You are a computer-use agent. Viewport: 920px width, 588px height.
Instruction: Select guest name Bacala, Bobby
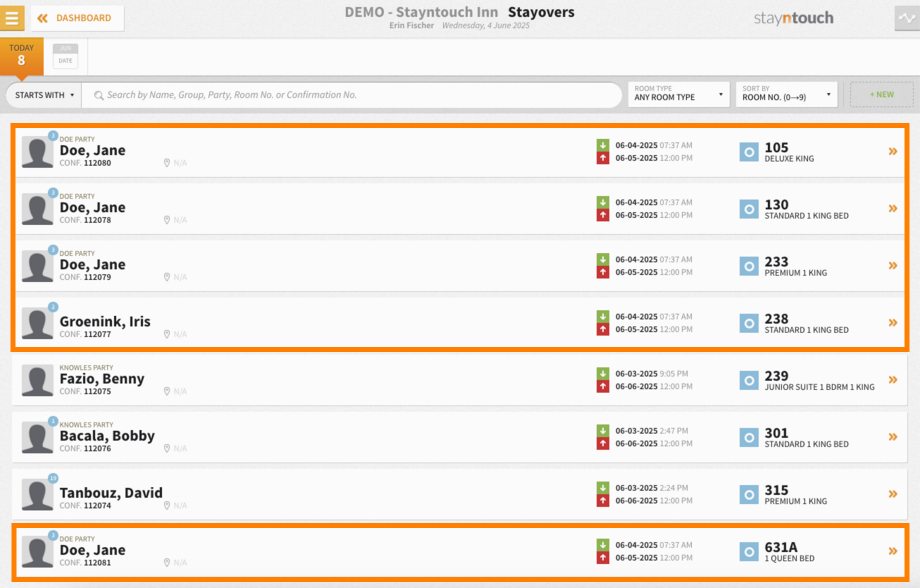107,436
